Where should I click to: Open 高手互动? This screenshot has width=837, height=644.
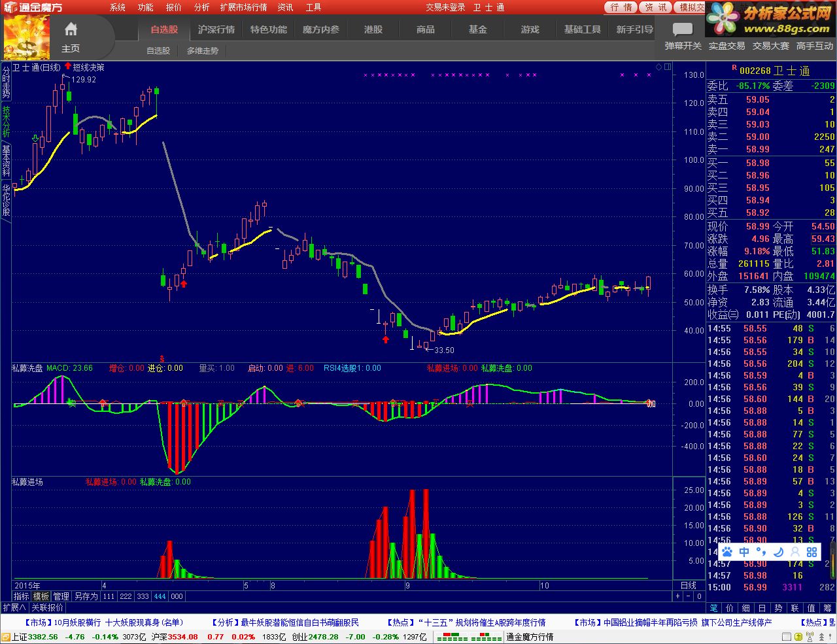pyautogui.click(x=815, y=46)
